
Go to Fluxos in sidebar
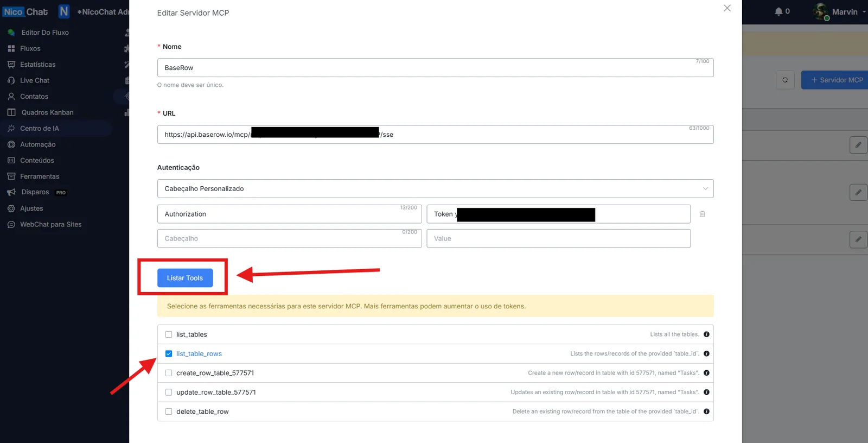tap(30, 48)
